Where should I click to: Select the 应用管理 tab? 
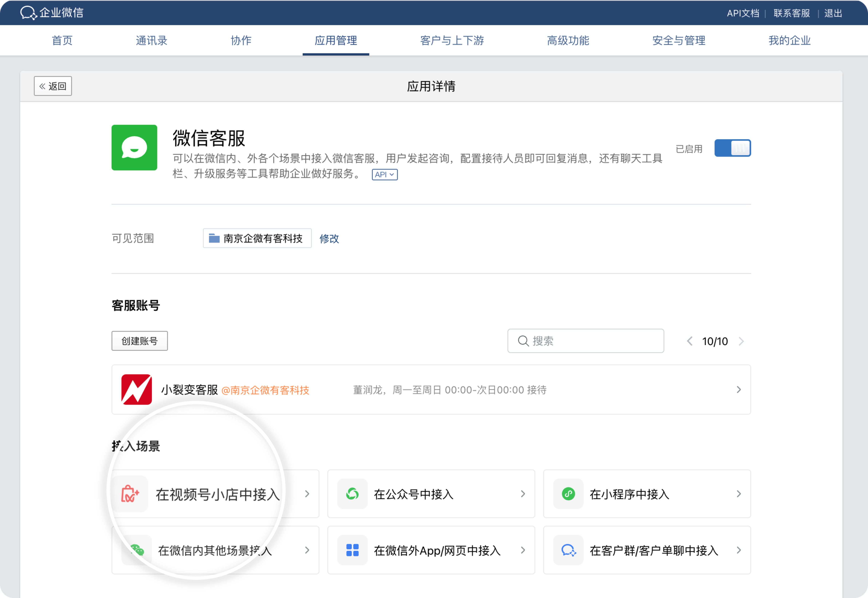coord(336,41)
